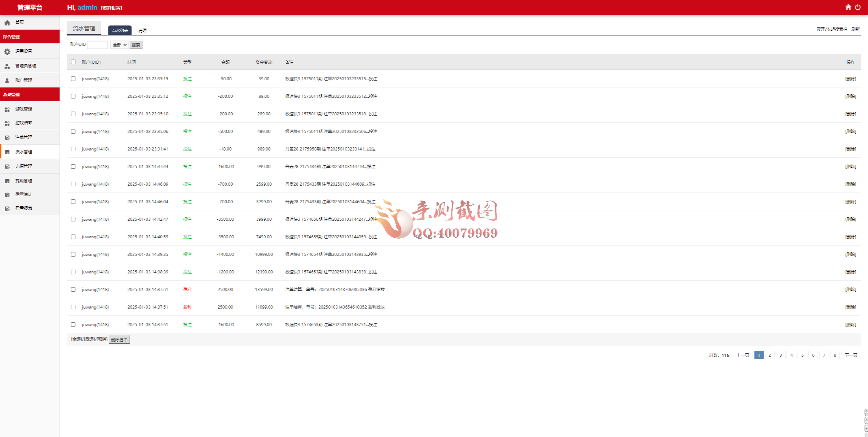Select the 游戏管理 sidebar icon
This screenshot has width=868, height=437.
point(8,109)
